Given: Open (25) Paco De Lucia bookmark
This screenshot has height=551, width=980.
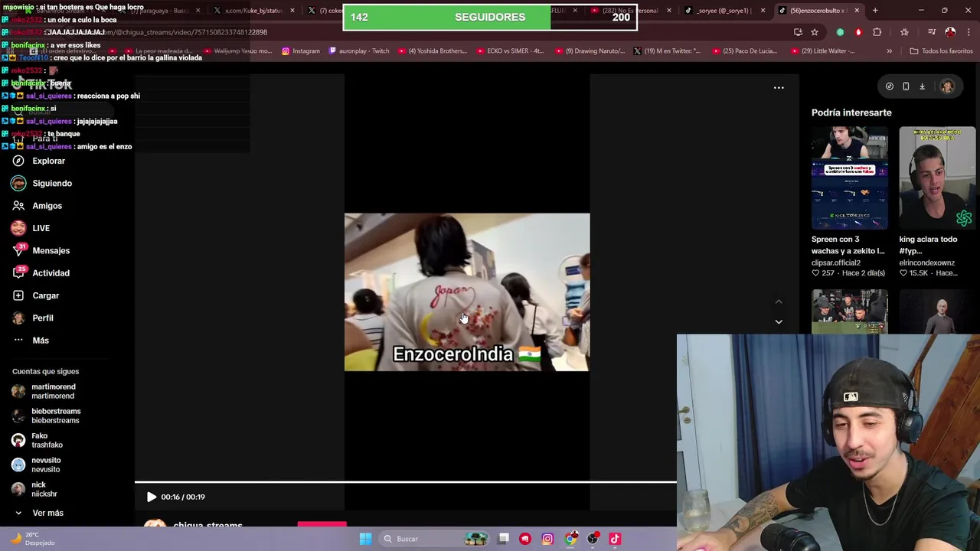Looking at the screenshot, I should point(744,51).
